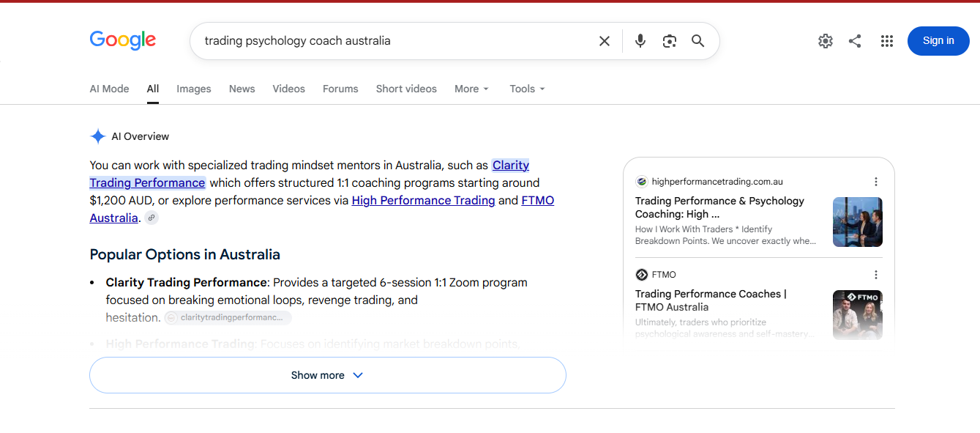Viewport: 980px width, 433px height.
Task: Sign in to Google account
Action: (x=938, y=41)
